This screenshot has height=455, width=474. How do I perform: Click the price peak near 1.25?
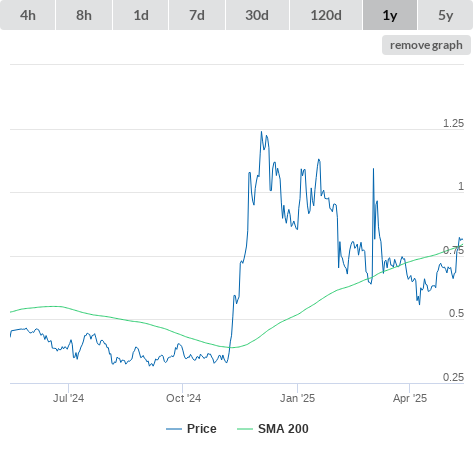coord(261,132)
